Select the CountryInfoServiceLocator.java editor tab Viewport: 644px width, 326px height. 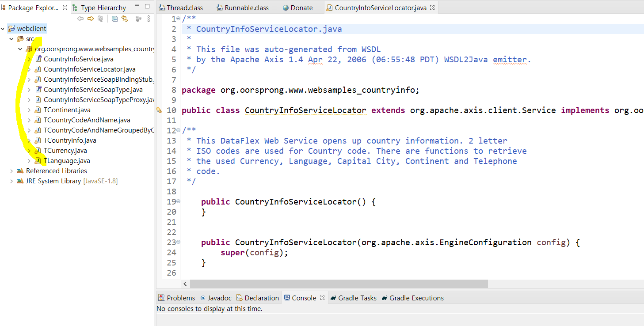(381, 8)
